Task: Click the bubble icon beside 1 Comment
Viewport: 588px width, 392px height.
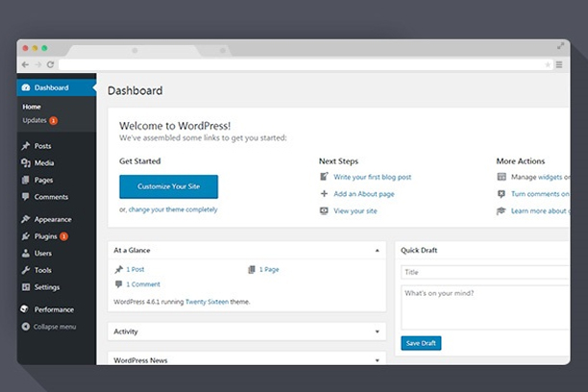Action: point(118,284)
